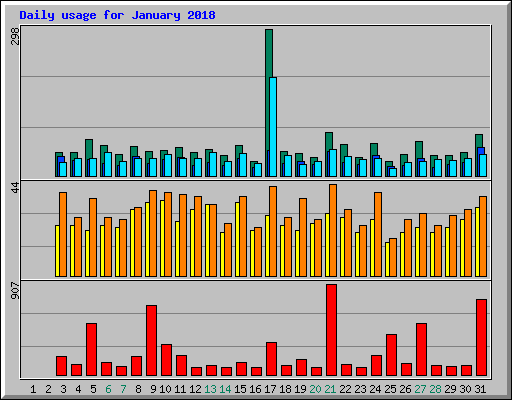Click day label 25

390,389
